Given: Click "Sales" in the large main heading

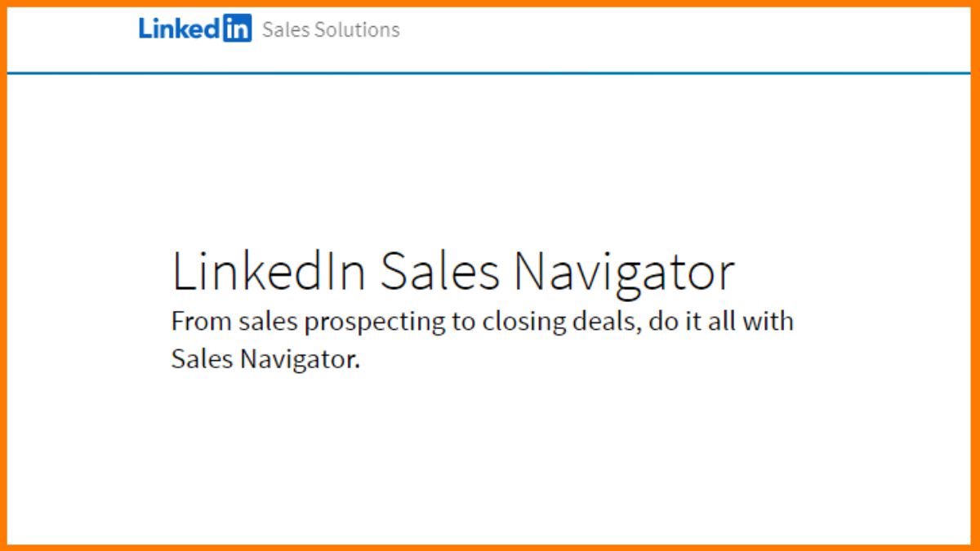Looking at the screenshot, I should 439,272.
